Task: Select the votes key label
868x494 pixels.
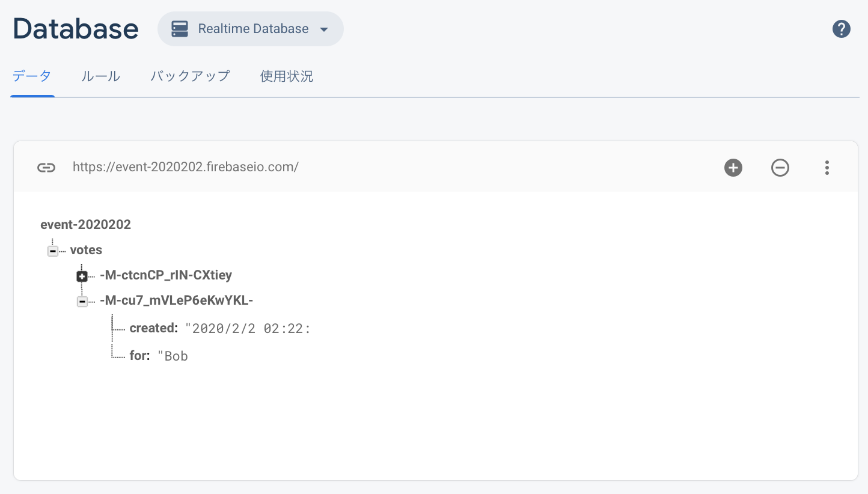Action: click(86, 250)
